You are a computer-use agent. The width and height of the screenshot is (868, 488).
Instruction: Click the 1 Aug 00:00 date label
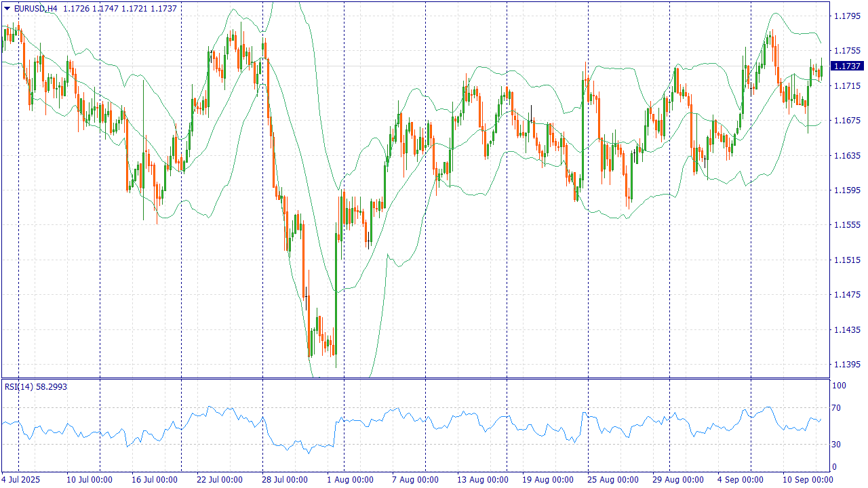click(x=350, y=480)
